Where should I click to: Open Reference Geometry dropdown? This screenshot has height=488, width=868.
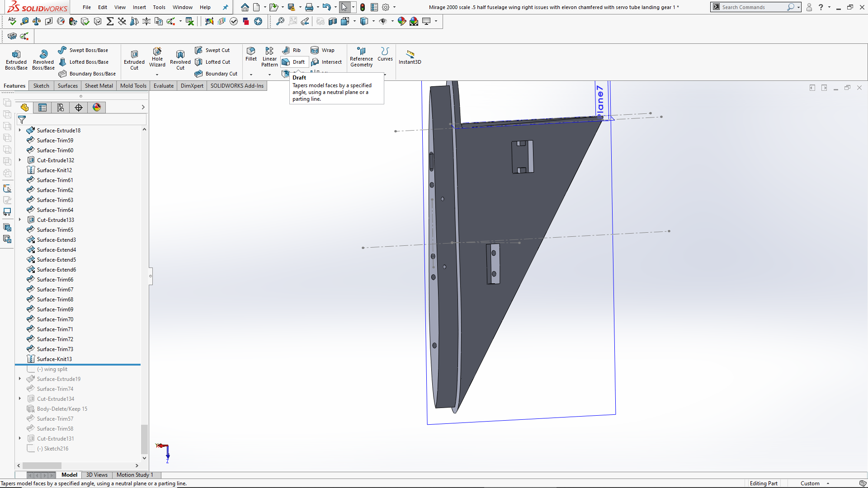(x=361, y=57)
